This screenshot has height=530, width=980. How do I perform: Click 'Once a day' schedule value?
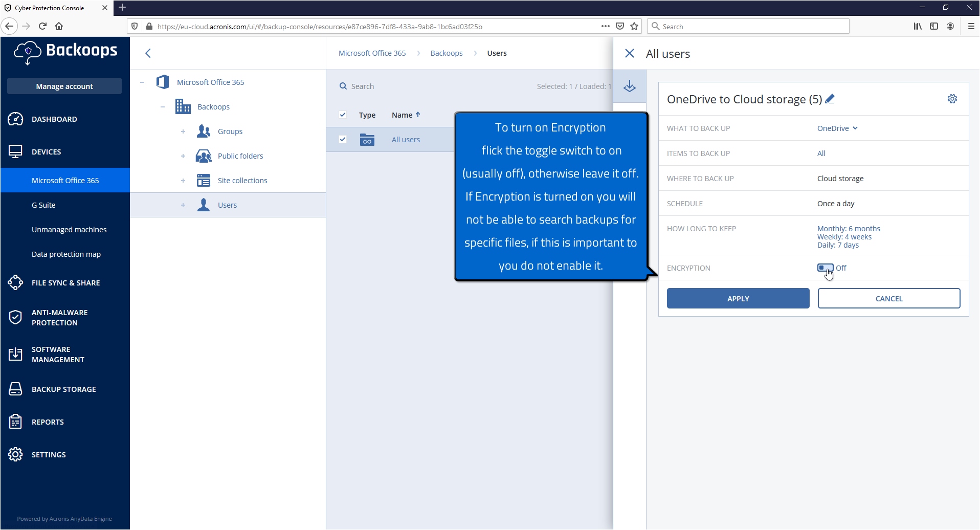pyautogui.click(x=836, y=203)
